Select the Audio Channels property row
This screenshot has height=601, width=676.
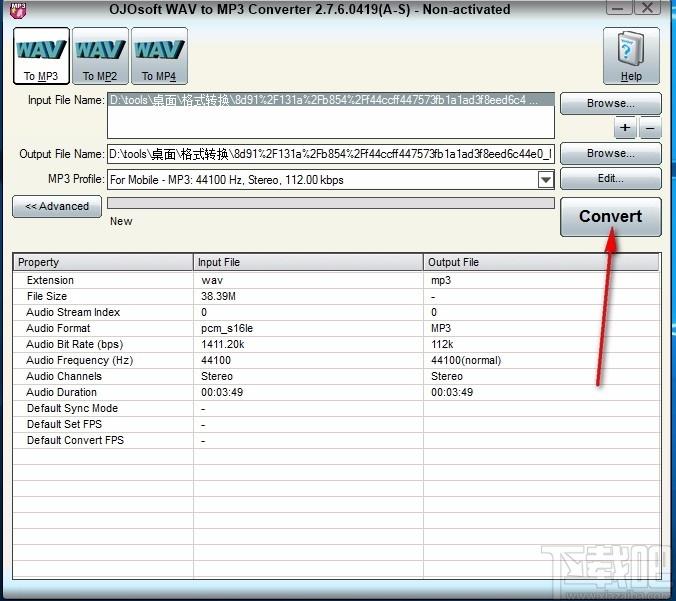(x=336, y=376)
